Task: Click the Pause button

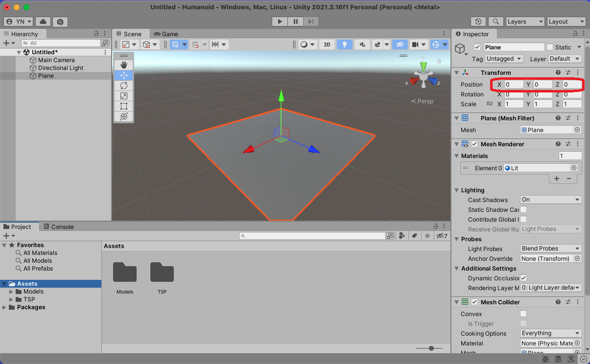Action: point(295,22)
